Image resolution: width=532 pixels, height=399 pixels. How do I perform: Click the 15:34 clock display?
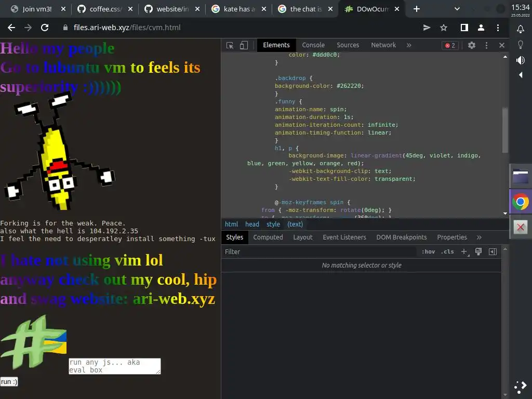pyautogui.click(x=521, y=7)
